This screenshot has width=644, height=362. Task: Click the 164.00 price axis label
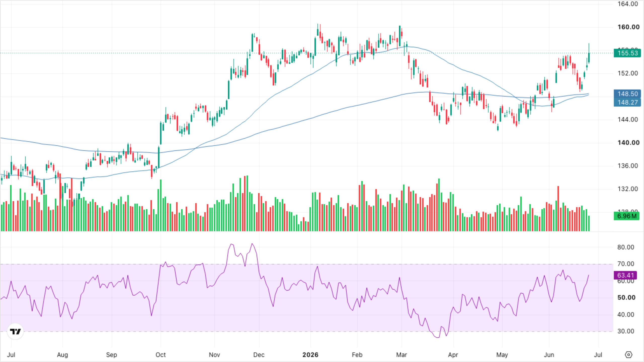click(x=628, y=4)
